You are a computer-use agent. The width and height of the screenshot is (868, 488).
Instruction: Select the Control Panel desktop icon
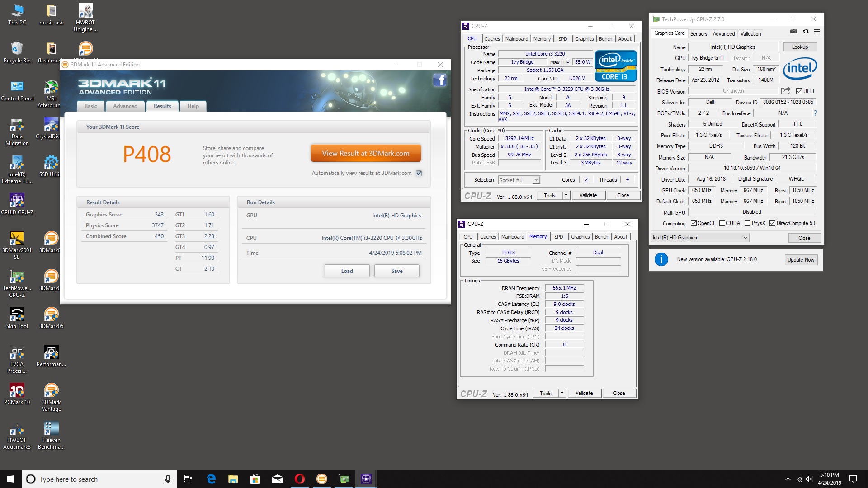click(17, 90)
